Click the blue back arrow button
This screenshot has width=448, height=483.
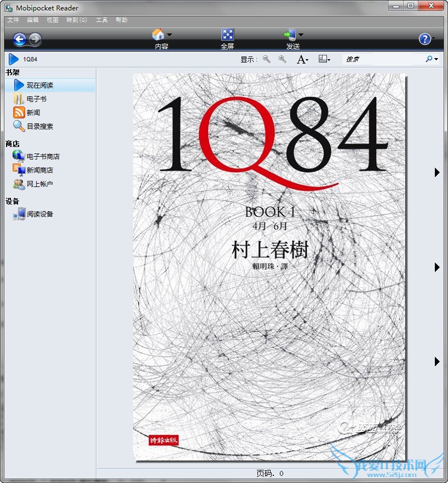coord(20,39)
